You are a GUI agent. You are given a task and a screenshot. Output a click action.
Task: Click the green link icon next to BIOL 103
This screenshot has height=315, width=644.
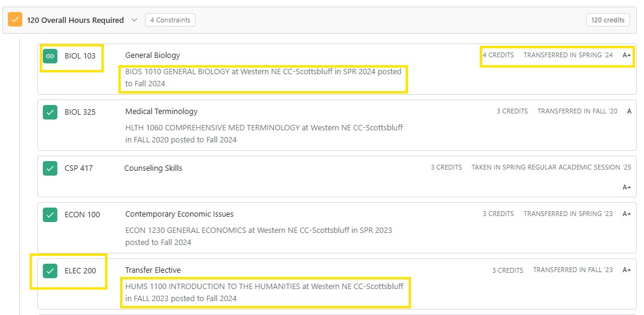(50, 56)
